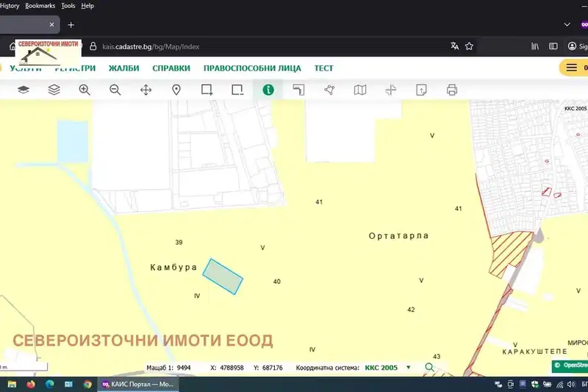This screenshot has width=588, height=392.
Task: Click the КАРАКУШТЕПЕ map label
Action: pos(535,352)
